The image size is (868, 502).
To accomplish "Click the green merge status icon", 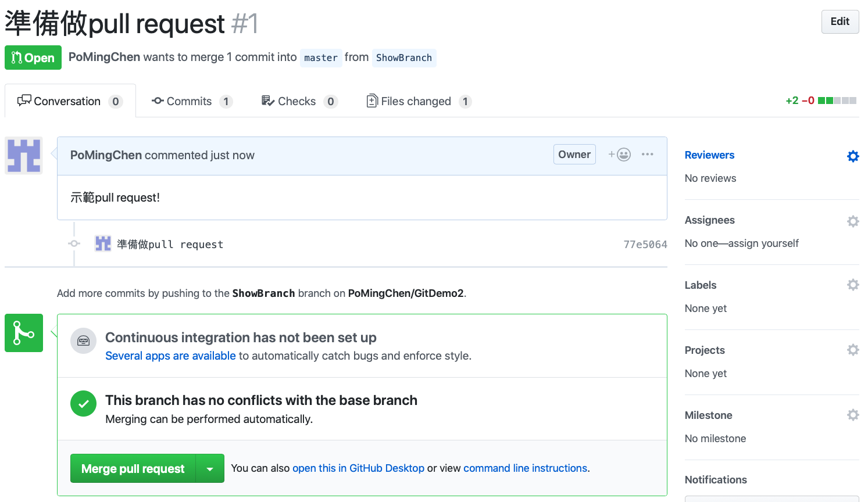I will 24,333.
